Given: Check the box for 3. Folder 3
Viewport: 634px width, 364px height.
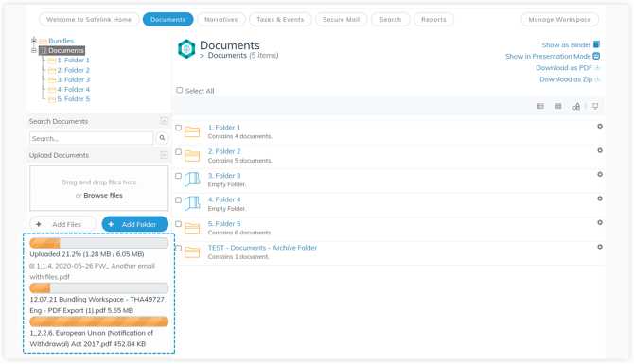Looking at the screenshot, I should [178, 176].
